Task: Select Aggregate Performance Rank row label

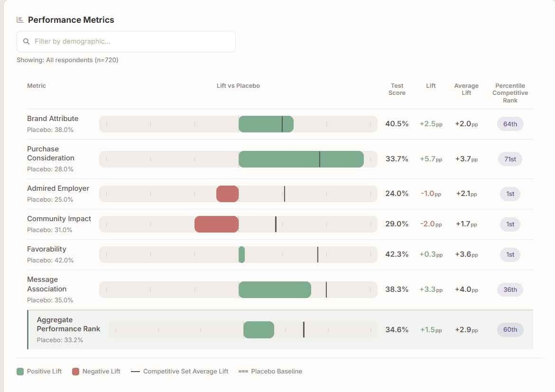Action: 68,324
